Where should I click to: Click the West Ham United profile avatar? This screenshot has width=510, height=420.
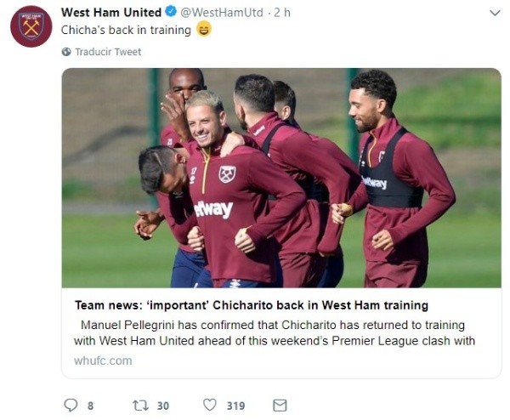[31, 26]
